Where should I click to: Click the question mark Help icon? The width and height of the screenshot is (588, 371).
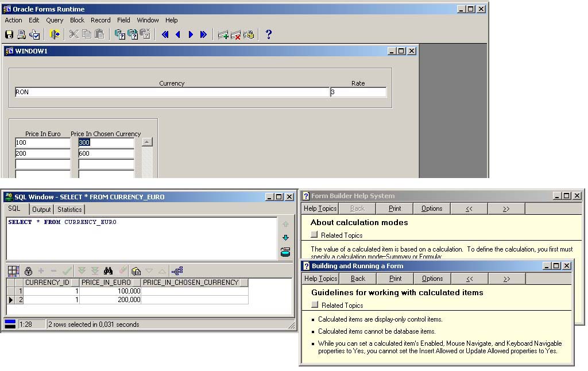(x=268, y=34)
